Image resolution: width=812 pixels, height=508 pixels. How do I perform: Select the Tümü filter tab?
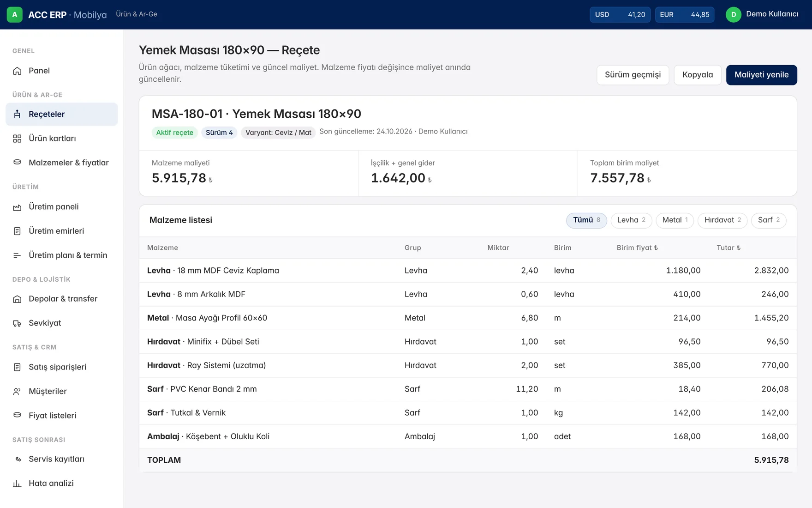point(586,220)
